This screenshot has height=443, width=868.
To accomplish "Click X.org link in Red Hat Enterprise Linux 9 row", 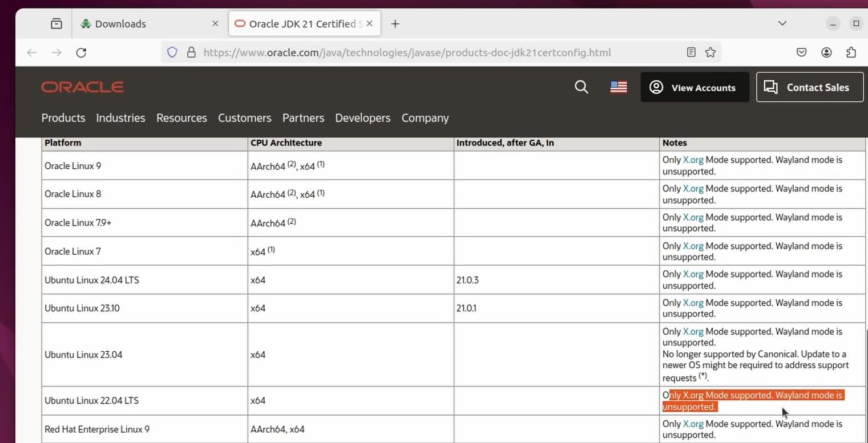I will coord(693,424).
